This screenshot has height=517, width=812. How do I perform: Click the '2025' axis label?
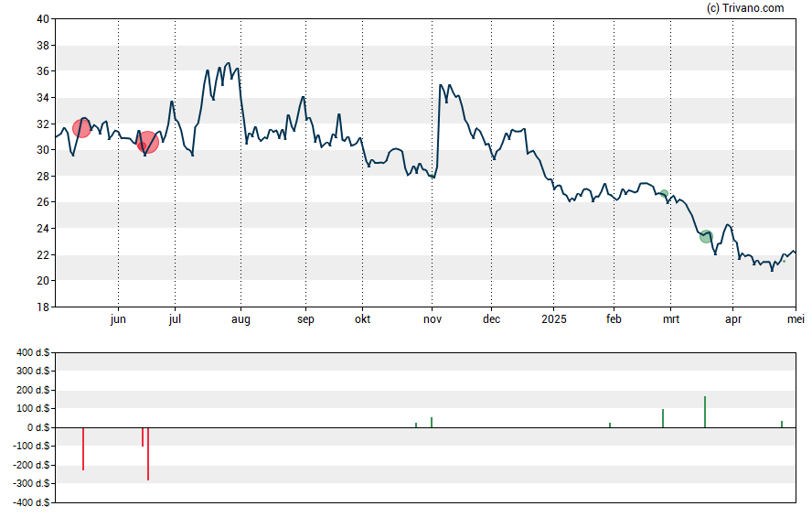[554, 319]
